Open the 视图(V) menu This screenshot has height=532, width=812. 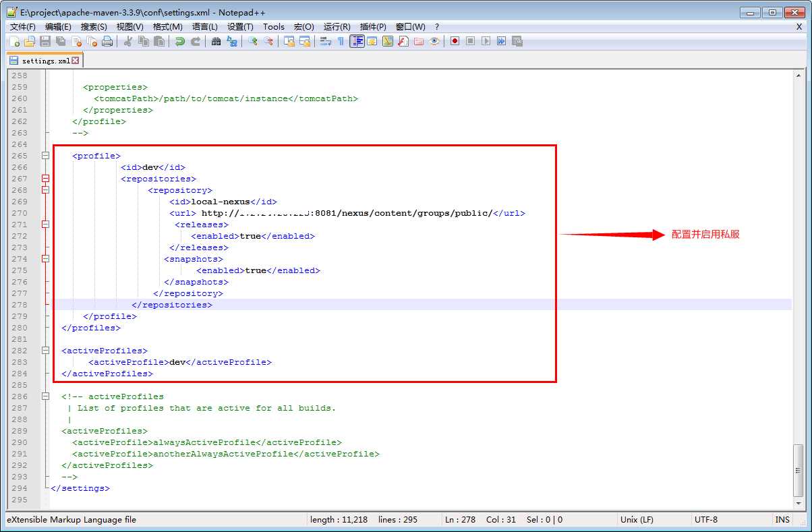(x=130, y=26)
